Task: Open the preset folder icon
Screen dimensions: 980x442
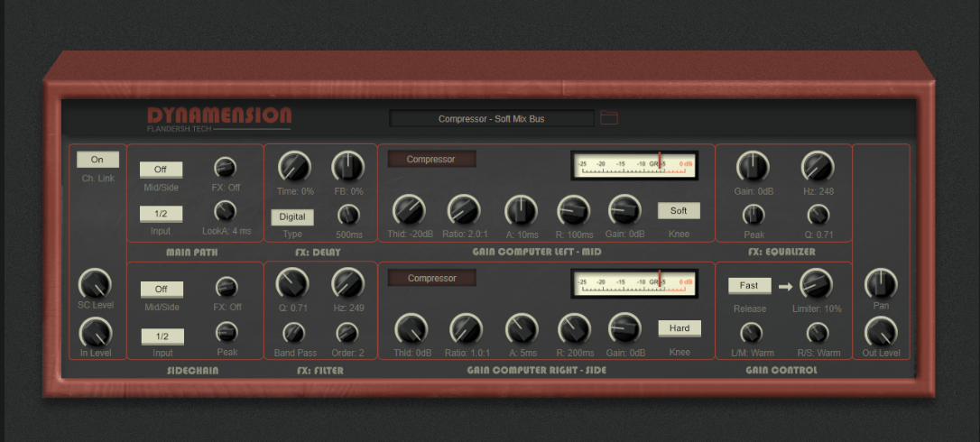Action: click(609, 117)
